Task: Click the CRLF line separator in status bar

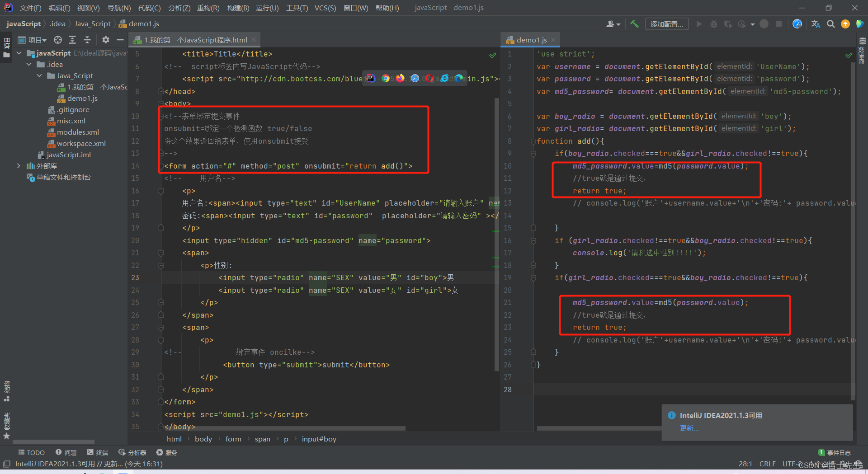Action: click(x=767, y=464)
